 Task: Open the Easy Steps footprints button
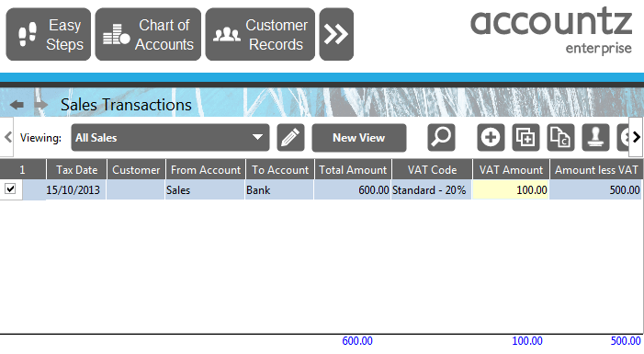coord(49,35)
